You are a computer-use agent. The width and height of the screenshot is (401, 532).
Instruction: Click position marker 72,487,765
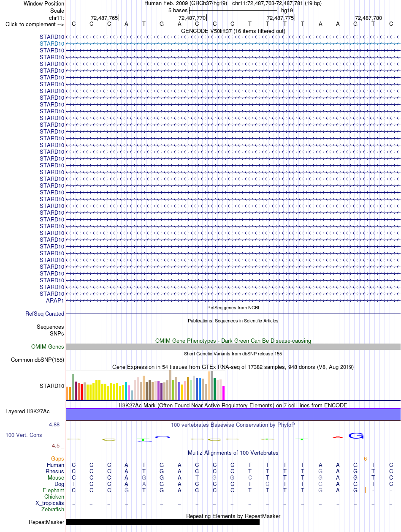coord(104,18)
